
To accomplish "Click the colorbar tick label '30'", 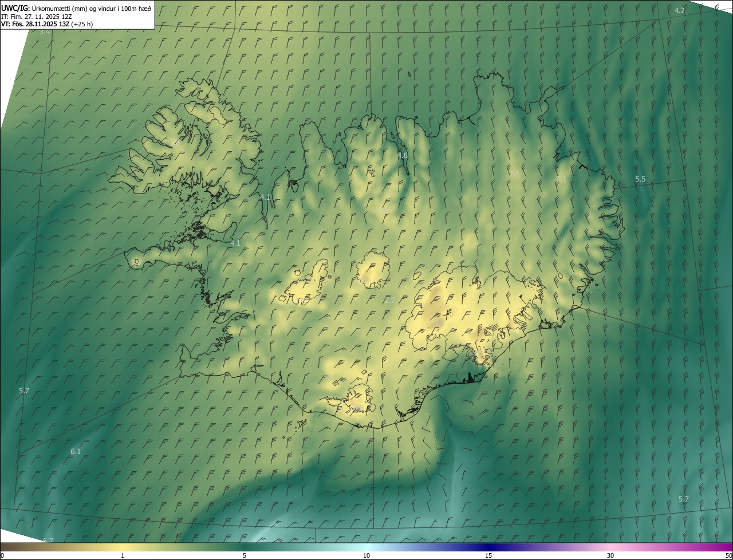I will coord(610,555).
